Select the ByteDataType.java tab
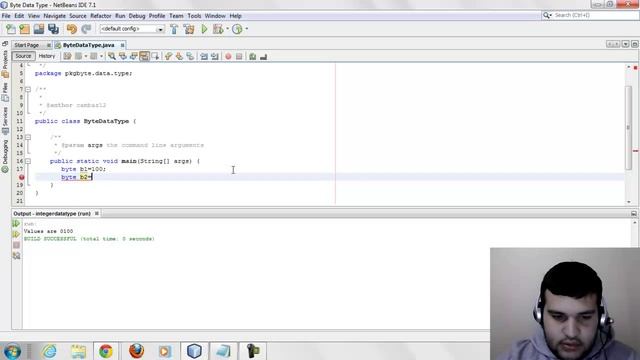This screenshot has width=640, height=360. pyautogui.click(x=89, y=45)
